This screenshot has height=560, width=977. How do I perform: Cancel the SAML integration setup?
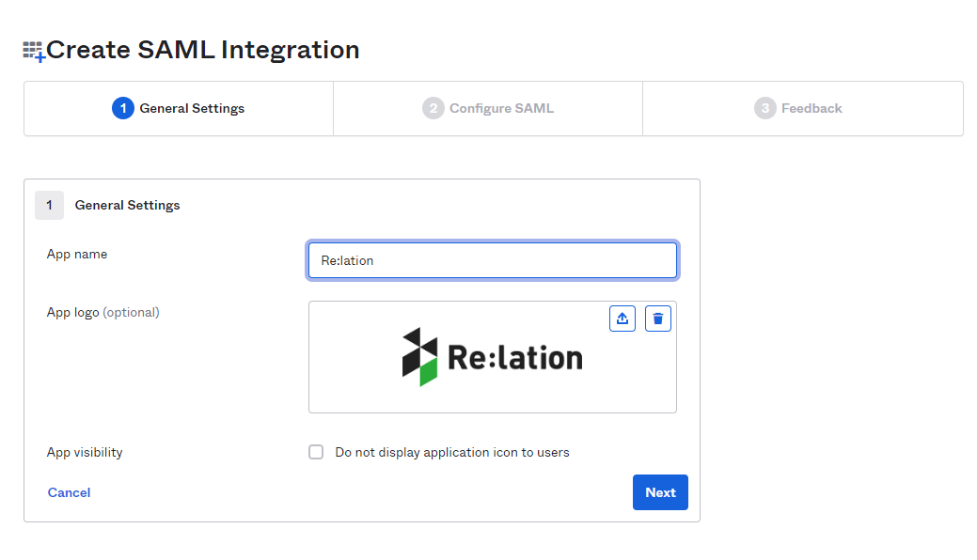point(70,492)
